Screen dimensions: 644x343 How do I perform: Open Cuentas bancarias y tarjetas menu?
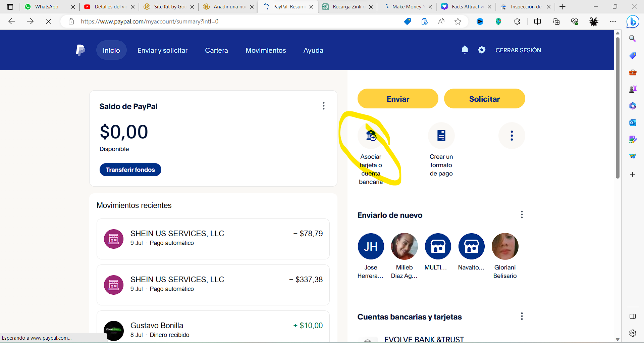522,316
